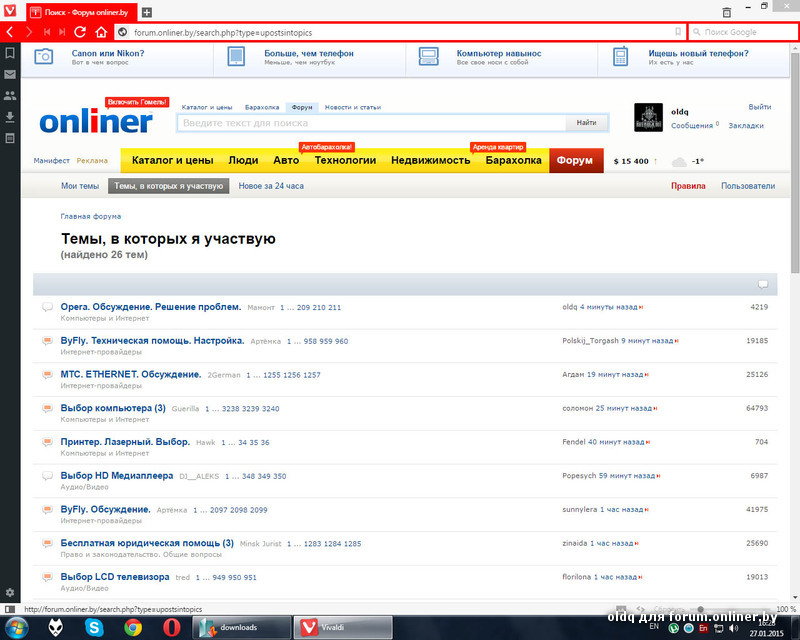This screenshot has width=800, height=640.
Task: Reload the current page
Action: (x=80, y=32)
